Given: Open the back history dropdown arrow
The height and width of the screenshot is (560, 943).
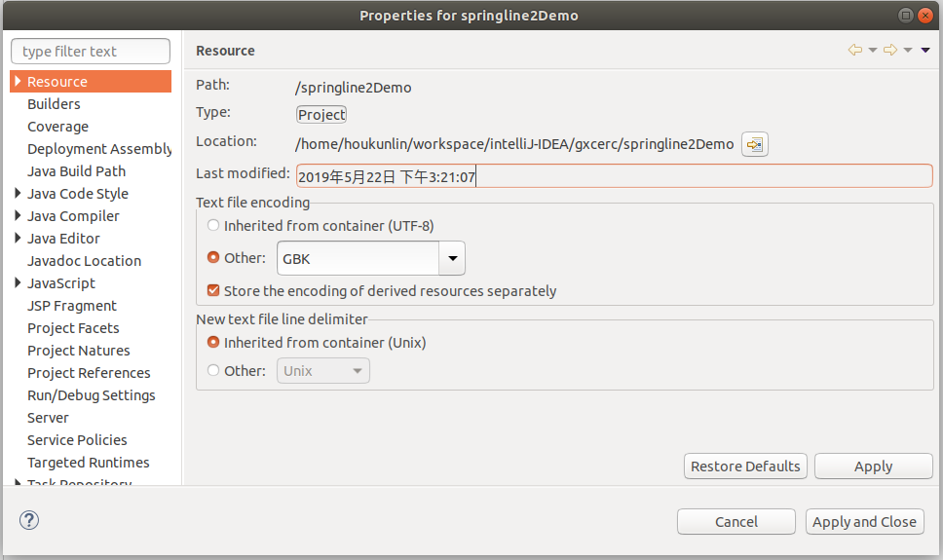Looking at the screenshot, I should coord(873,50).
